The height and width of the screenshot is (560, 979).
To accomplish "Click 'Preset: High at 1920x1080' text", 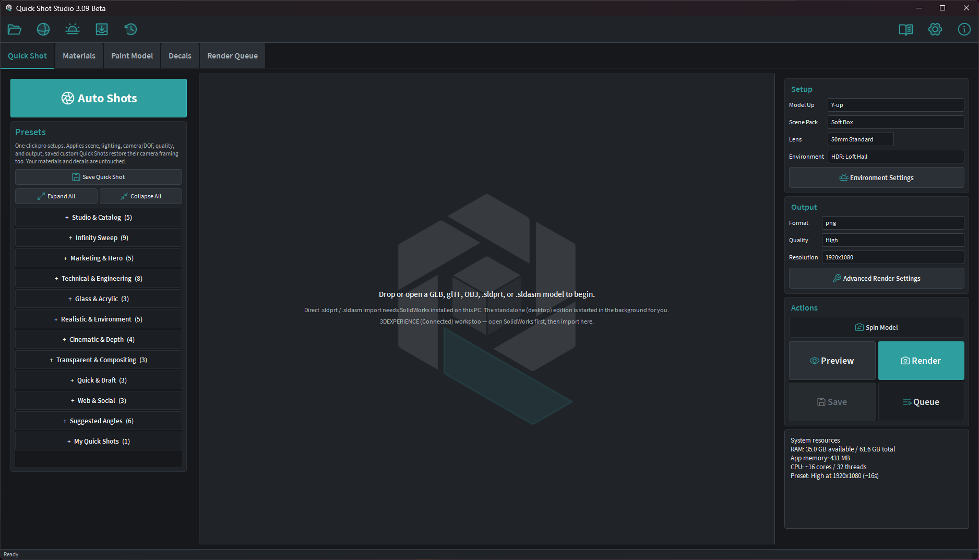I will [x=834, y=476].
